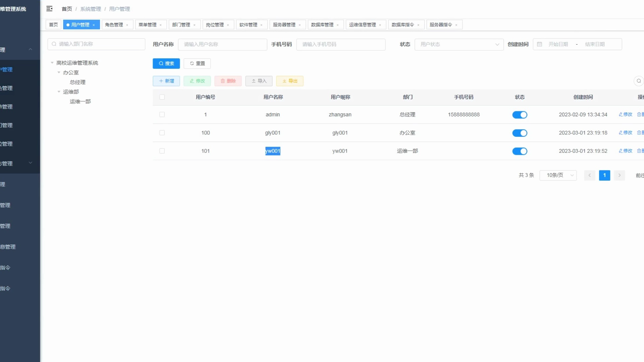Screen dimensions: 644x362
Task: Click the 修改 button in the toolbar
Action: (x=197, y=81)
